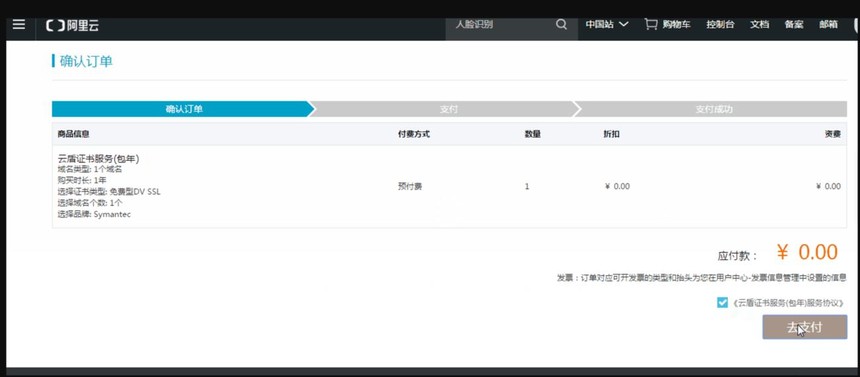Uncheck the service agreement checkbox
Screen dimensions: 860x377
[x=722, y=302]
